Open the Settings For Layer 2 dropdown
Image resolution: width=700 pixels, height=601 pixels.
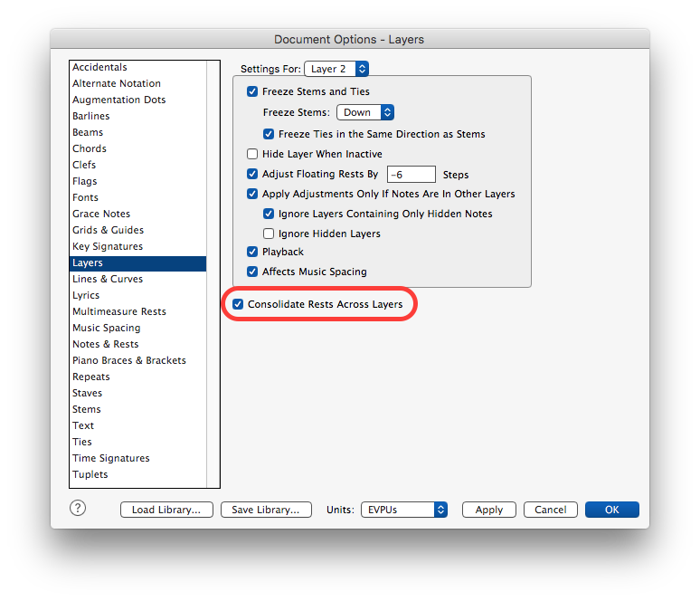tap(336, 69)
